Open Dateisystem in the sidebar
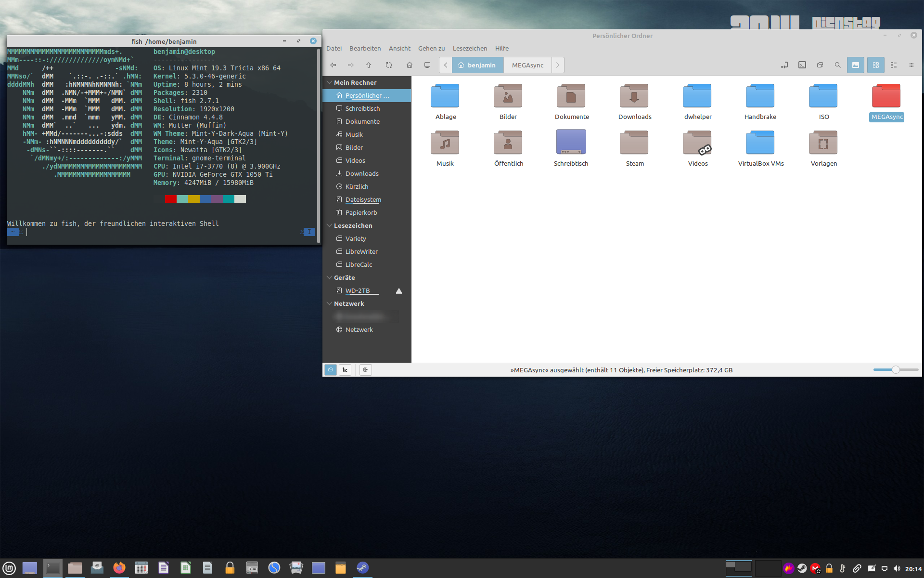Image resolution: width=924 pixels, height=578 pixels. (363, 199)
